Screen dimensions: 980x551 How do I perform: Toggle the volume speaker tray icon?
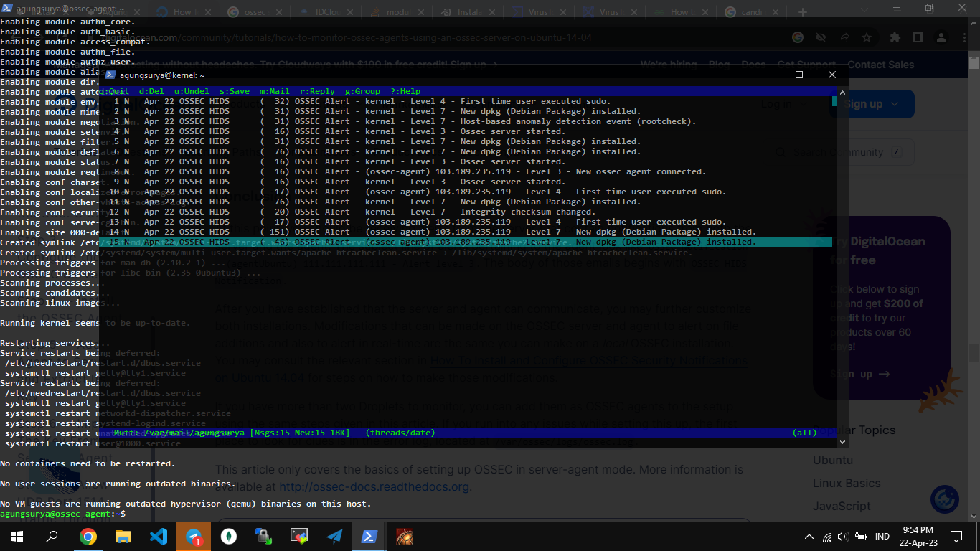pos(842,537)
